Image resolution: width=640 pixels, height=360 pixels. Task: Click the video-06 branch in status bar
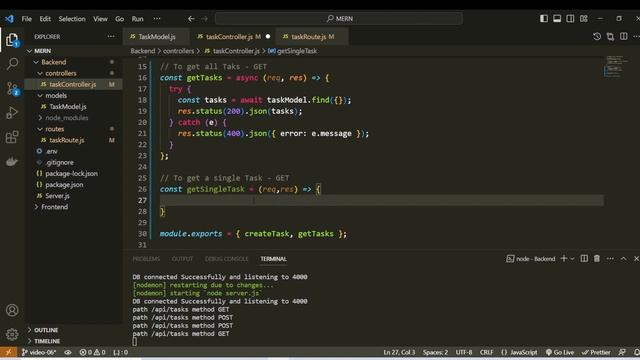pyautogui.click(x=38, y=352)
